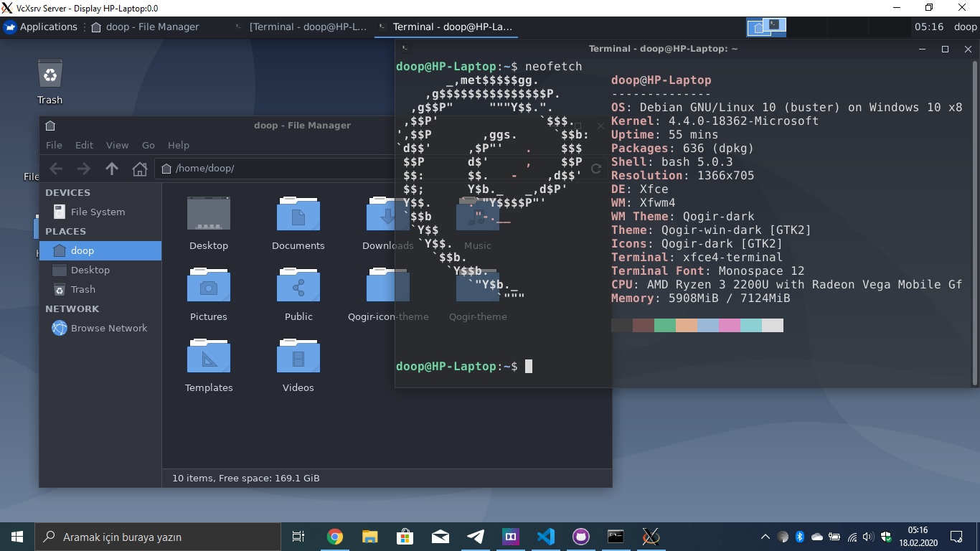Click the '10 items, Free space: 169.1 GiB' status
Screen dimensions: 980x551
point(246,478)
